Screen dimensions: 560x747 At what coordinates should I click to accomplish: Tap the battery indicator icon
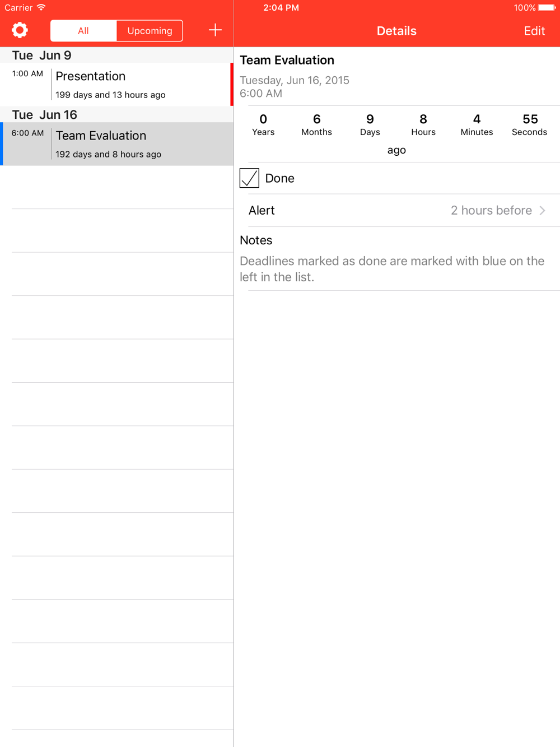(x=547, y=8)
